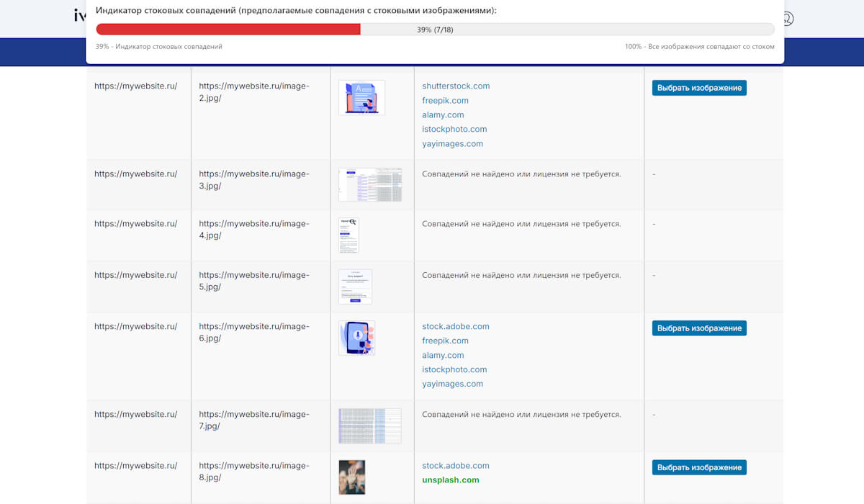The image size is (864, 504).
Task: Open the image-7.jpg table thumbnail
Action: click(370, 426)
